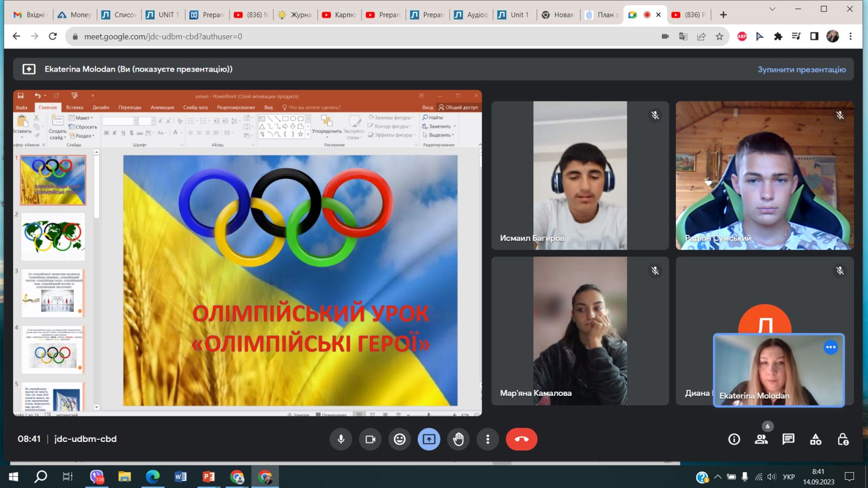Click Wi-Fi network icon in tray
The image size is (868, 488).
758,477
